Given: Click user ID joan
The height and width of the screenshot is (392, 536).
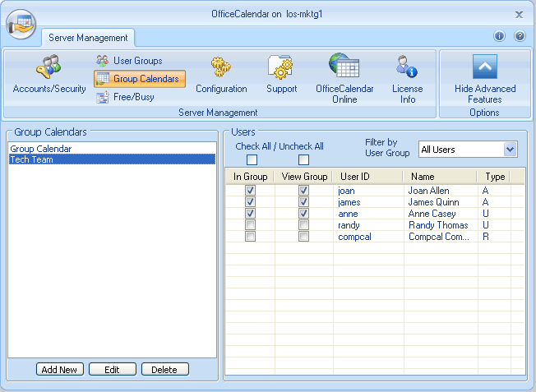Looking at the screenshot, I should [346, 191].
